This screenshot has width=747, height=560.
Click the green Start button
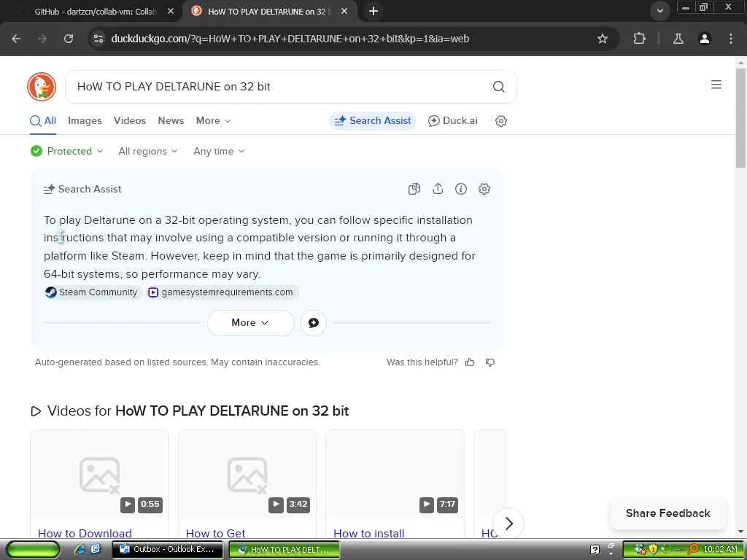(x=33, y=550)
